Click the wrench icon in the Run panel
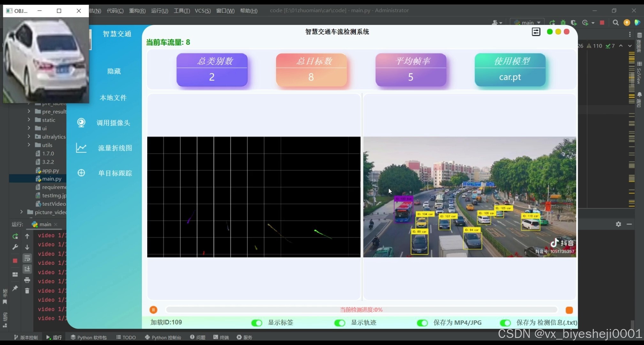Screen dimensions: 644x345 (15, 247)
